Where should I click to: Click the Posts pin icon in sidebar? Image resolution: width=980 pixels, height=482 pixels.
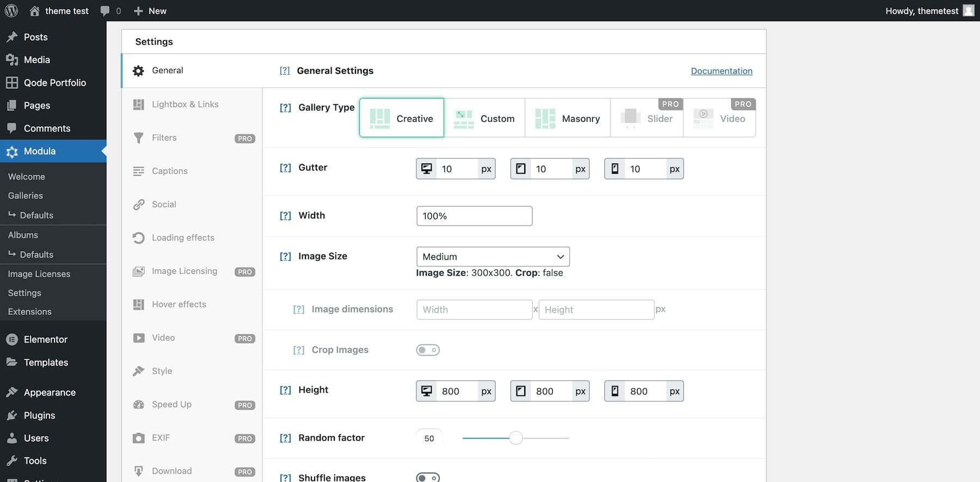coord(12,37)
